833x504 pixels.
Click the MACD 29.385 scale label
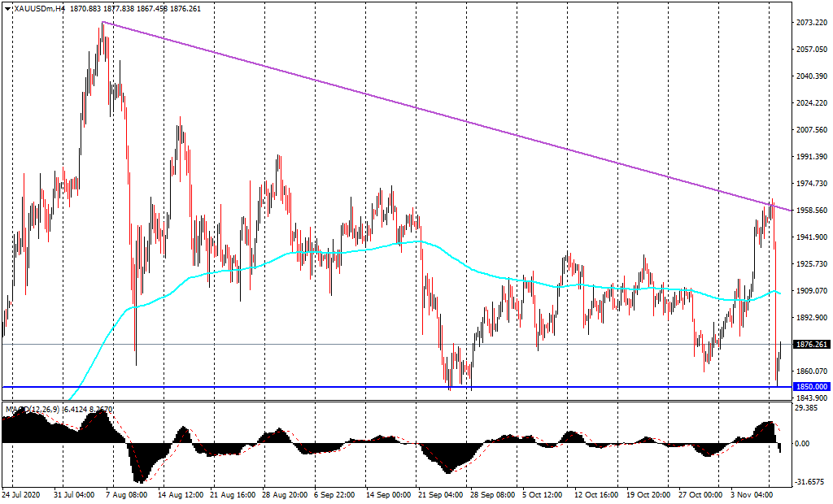pyautogui.click(x=809, y=409)
